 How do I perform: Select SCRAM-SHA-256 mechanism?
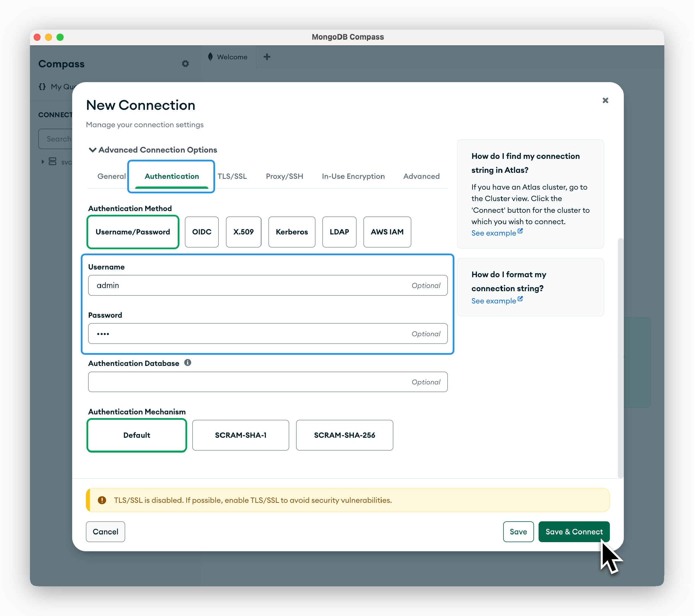pos(344,435)
